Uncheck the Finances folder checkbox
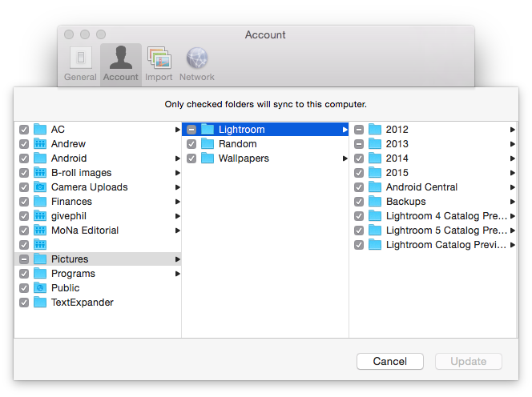The width and height of the screenshot is (532, 397). 24,202
